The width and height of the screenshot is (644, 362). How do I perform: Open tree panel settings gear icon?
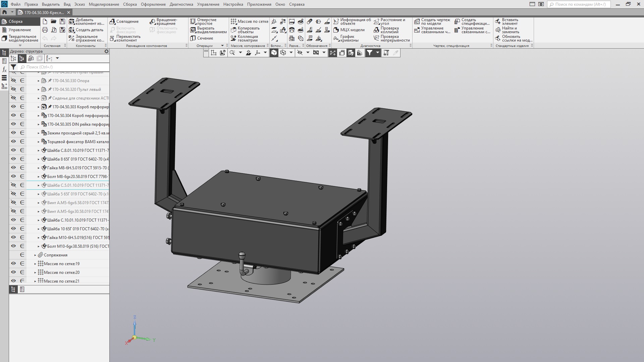click(106, 51)
